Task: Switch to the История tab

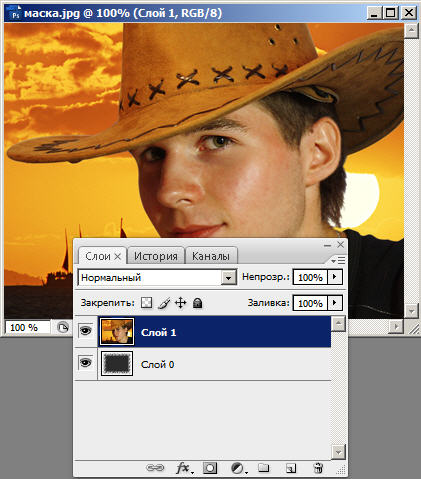Action: point(156,256)
